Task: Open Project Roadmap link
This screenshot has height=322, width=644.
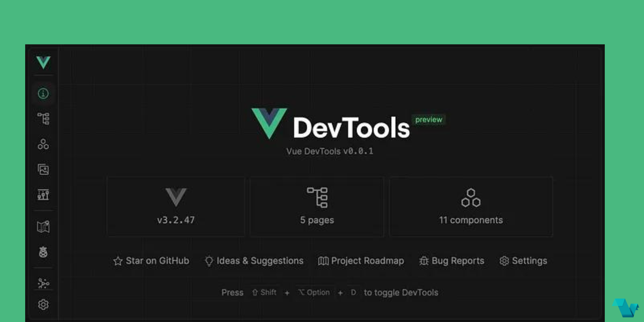Action: click(361, 261)
